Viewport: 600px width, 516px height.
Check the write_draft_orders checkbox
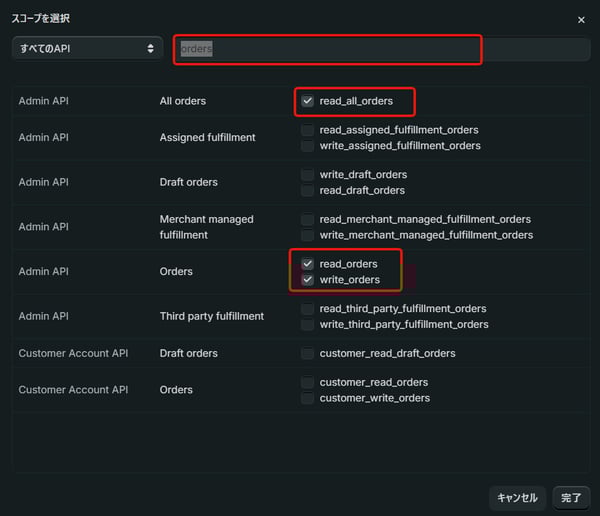308,175
